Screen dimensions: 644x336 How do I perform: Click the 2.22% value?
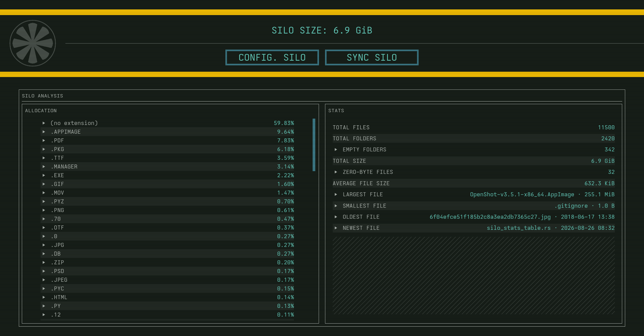(285, 175)
